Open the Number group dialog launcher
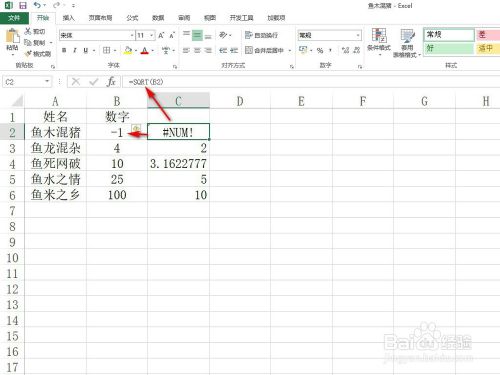 tap(360, 66)
